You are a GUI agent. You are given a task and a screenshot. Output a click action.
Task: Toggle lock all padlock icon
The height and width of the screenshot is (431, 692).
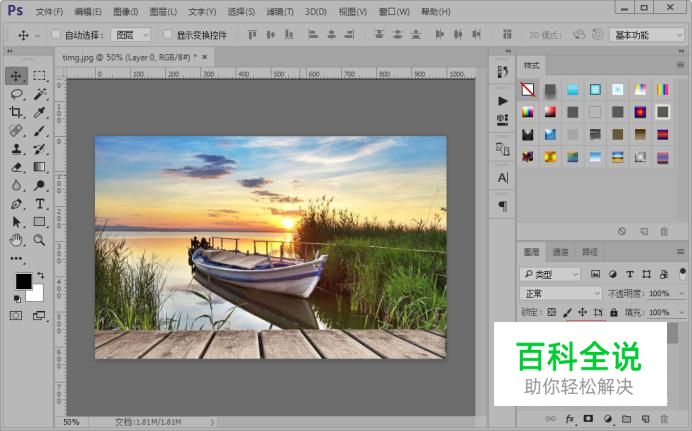coord(614,312)
